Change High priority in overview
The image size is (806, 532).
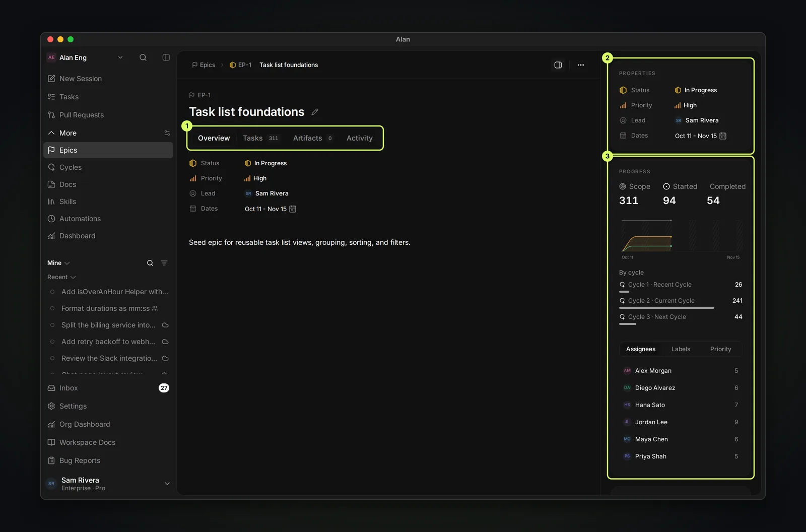coord(255,178)
